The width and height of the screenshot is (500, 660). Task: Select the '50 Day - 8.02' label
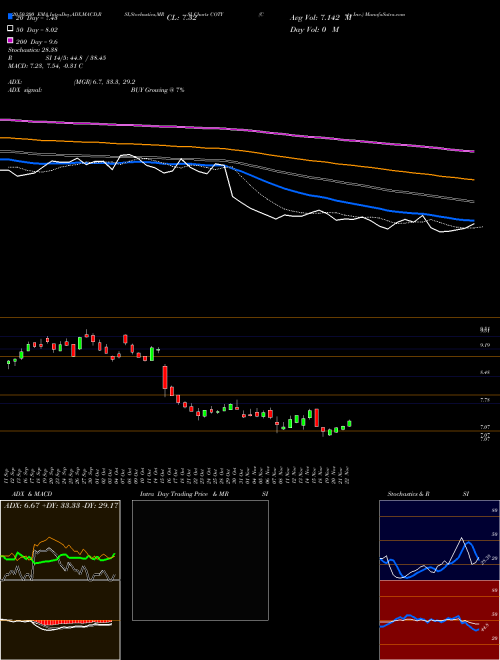click(x=37, y=30)
